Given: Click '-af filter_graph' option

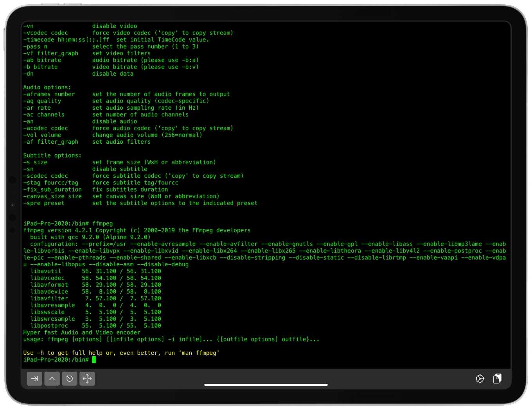Looking at the screenshot, I should 51,142.
